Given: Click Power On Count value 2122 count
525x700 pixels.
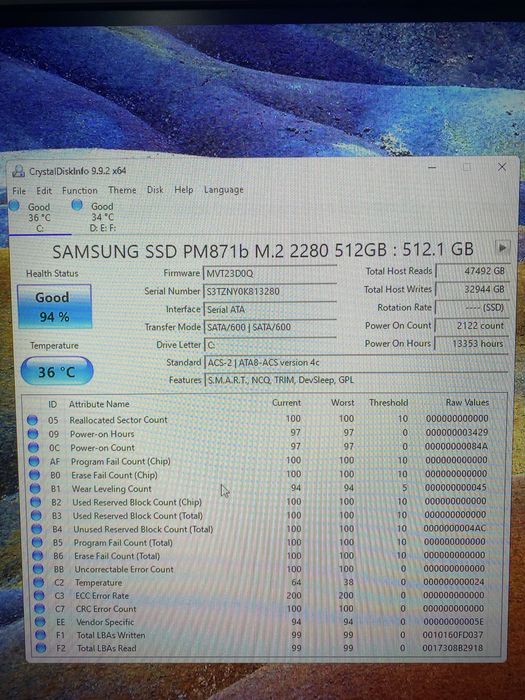Looking at the screenshot, I should pyautogui.click(x=472, y=326).
